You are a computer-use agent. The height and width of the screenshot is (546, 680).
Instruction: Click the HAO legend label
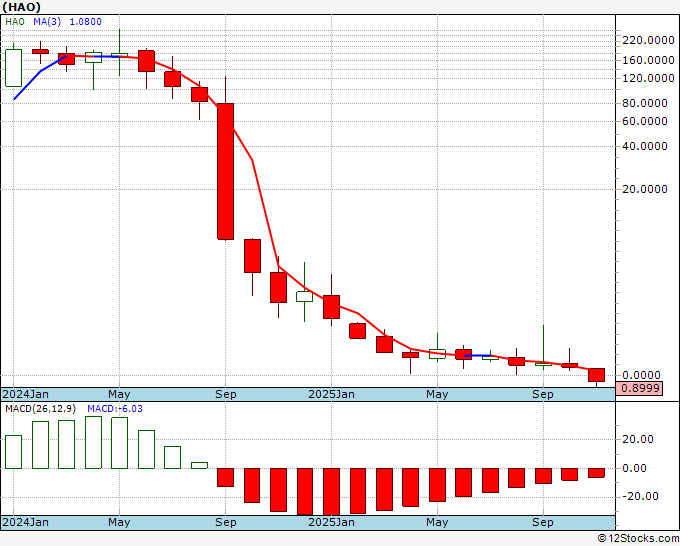coord(15,22)
